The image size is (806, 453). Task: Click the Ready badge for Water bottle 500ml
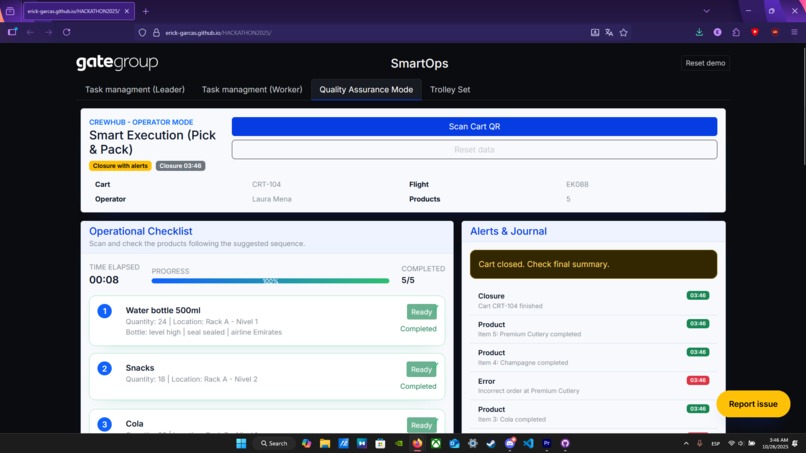pyautogui.click(x=421, y=312)
